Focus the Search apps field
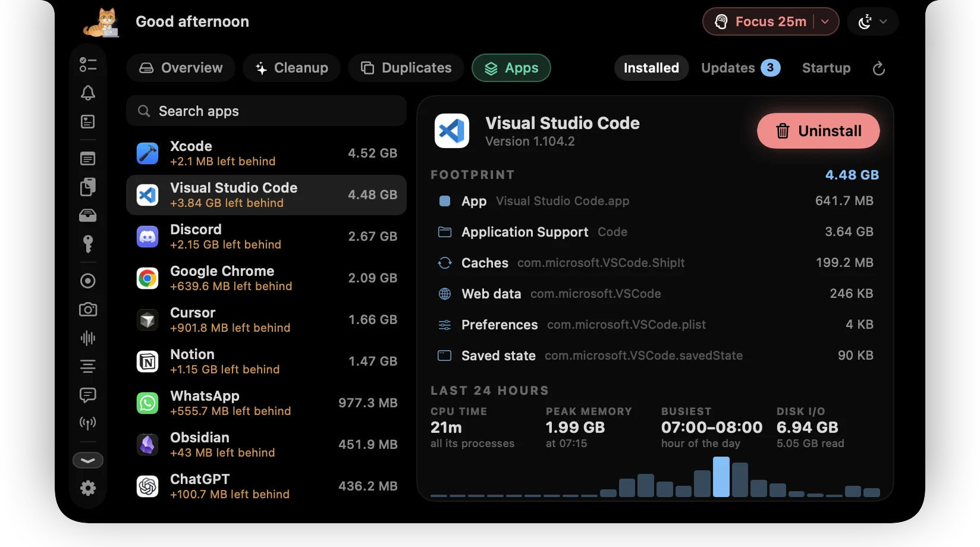 [266, 111]
